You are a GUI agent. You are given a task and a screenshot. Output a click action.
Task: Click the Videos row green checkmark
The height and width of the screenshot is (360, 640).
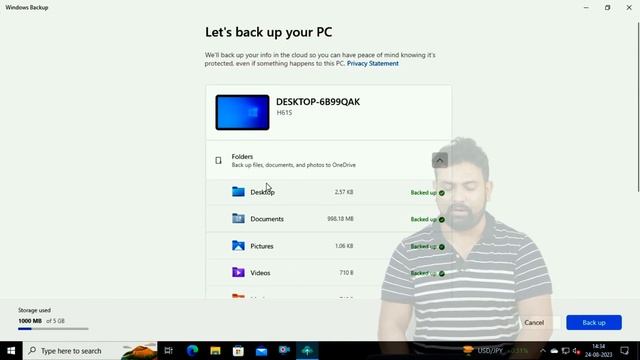tap(442, 273)
